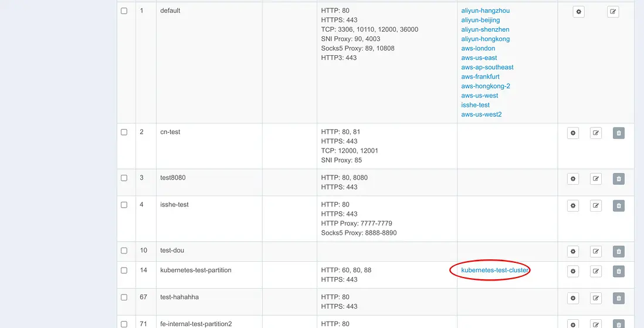Click 'HTTP: 60, 80, 88' text
This screenshot has height=328, width=644.
coord(346,270)
